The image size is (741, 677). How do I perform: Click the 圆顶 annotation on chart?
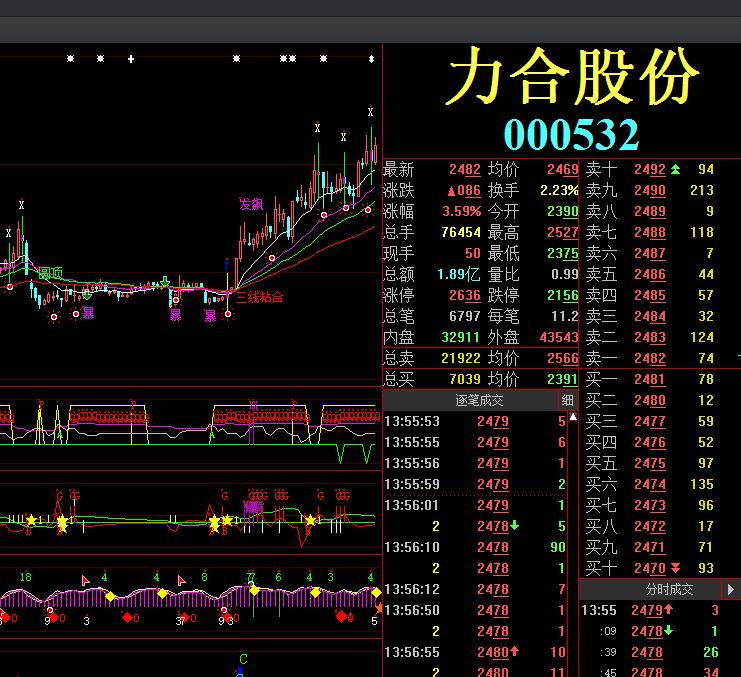[x=51, y=273]
